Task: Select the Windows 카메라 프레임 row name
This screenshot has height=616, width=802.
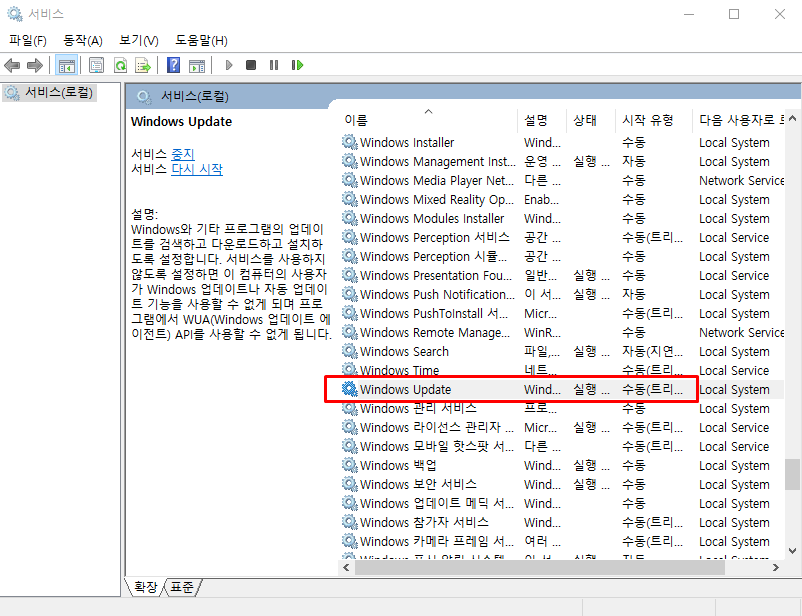Action: 437,541
